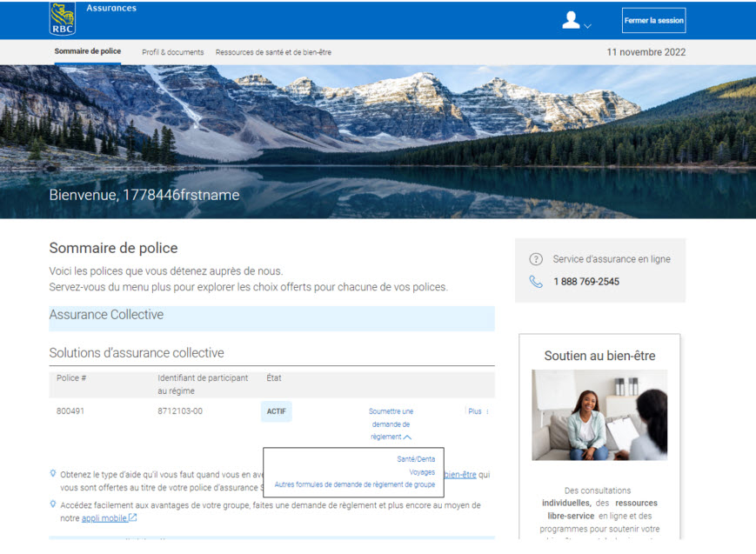This screenshot has height=554, width=756.
Task: Click the lightbulb icon beside Accédez facilement
Action: pos(53,504)
